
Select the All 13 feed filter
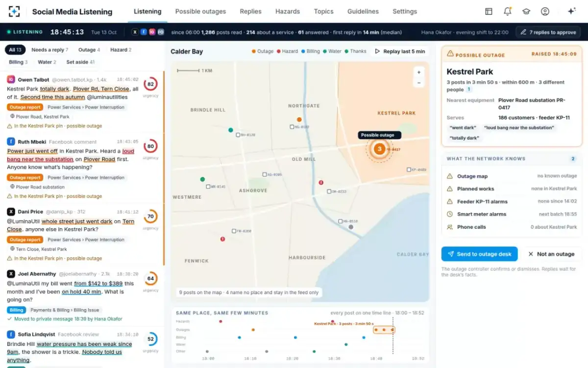coord(15,50)
